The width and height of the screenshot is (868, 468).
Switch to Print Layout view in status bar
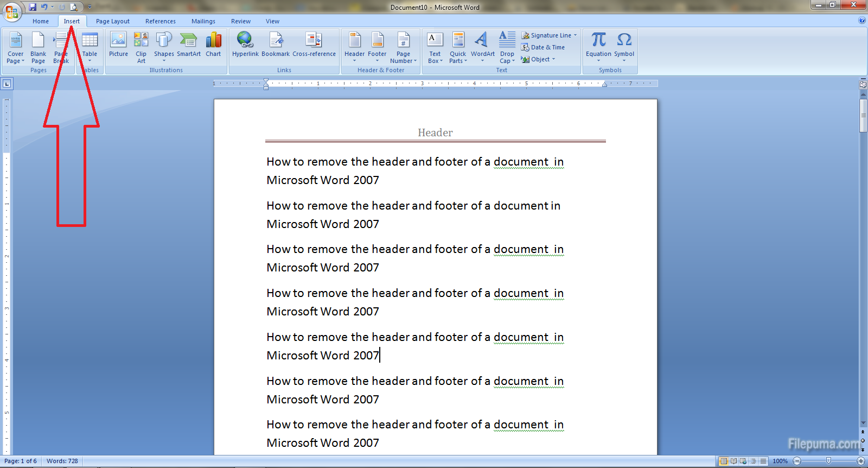click(x=723, y=461)
